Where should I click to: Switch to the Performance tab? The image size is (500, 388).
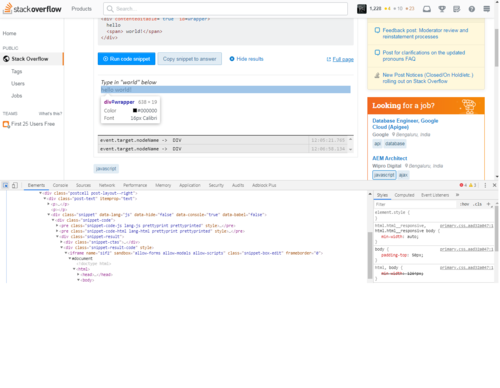[135, 185]
